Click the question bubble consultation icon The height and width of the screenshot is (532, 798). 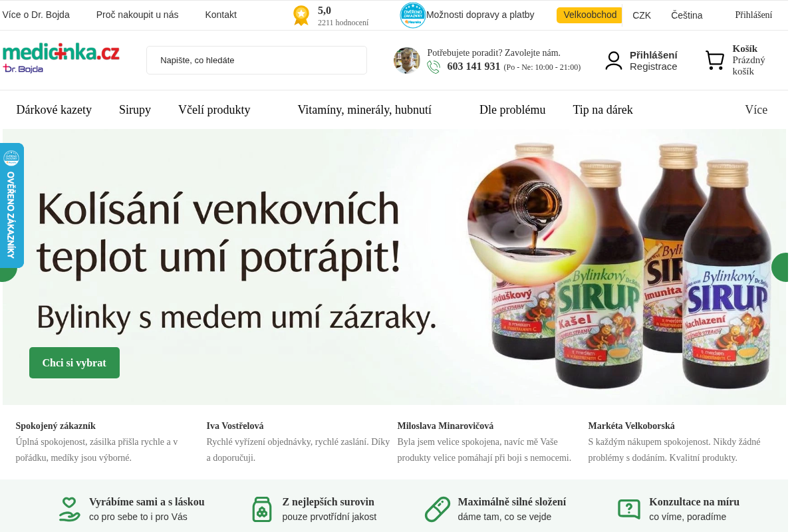pyautogui.click(x=629, y=509)
